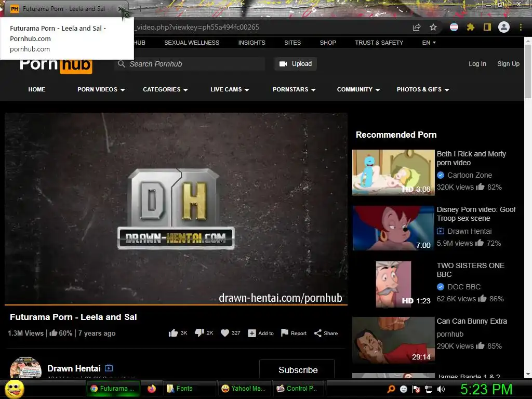This screenshot has height=399, width=532.
Task: Click the Drawn Hentai channel avatar
Action: click(26, 368)
